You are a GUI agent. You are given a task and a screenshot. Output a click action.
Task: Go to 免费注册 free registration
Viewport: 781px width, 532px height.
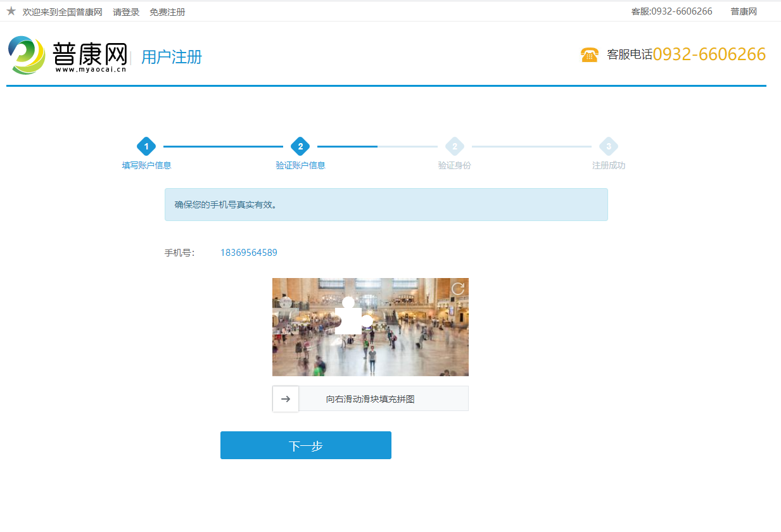[x=167, y=12]
